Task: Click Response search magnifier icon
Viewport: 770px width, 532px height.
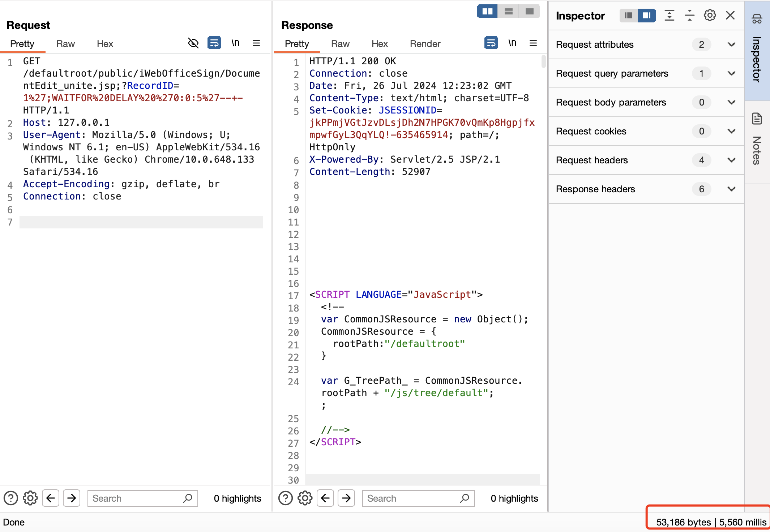Action: point(465,498)
